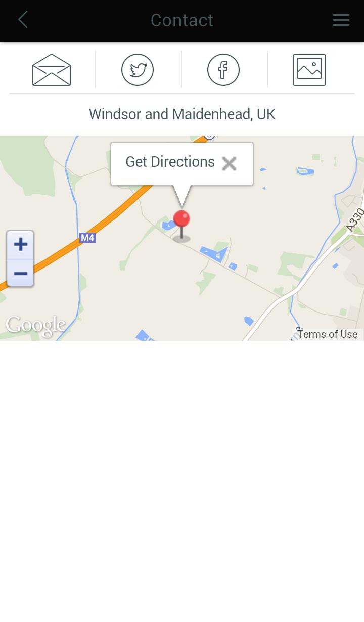The width and height of the screenshot is (364, 622).
Task: Tap the Windsor and Maidenhead, UK address
Action: point(182,114)
